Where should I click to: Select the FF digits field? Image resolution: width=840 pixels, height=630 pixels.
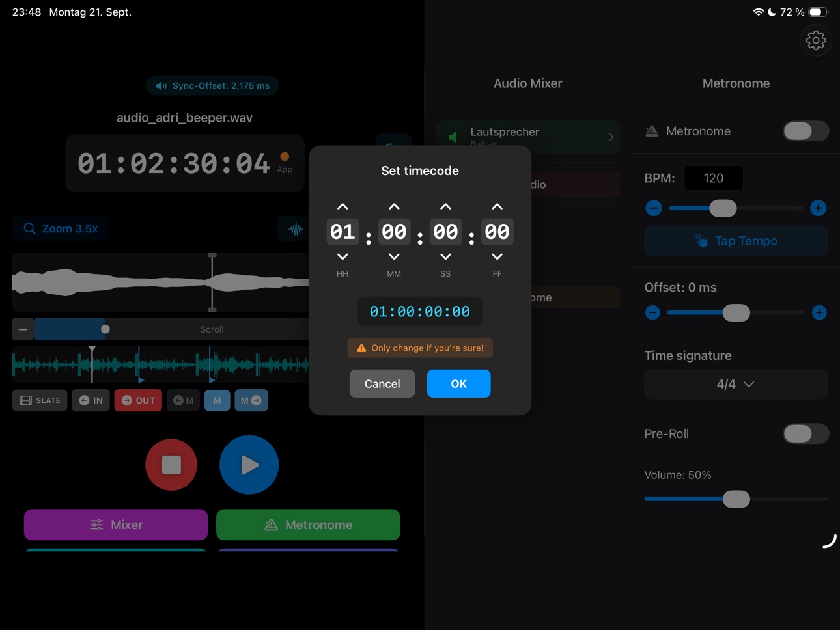click(497, 232)
